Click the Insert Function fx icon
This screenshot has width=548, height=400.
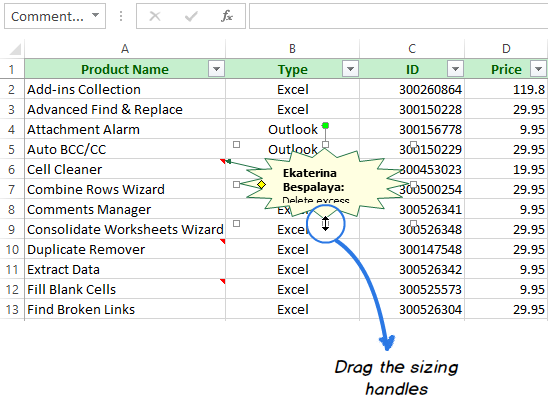pos(226,16)
